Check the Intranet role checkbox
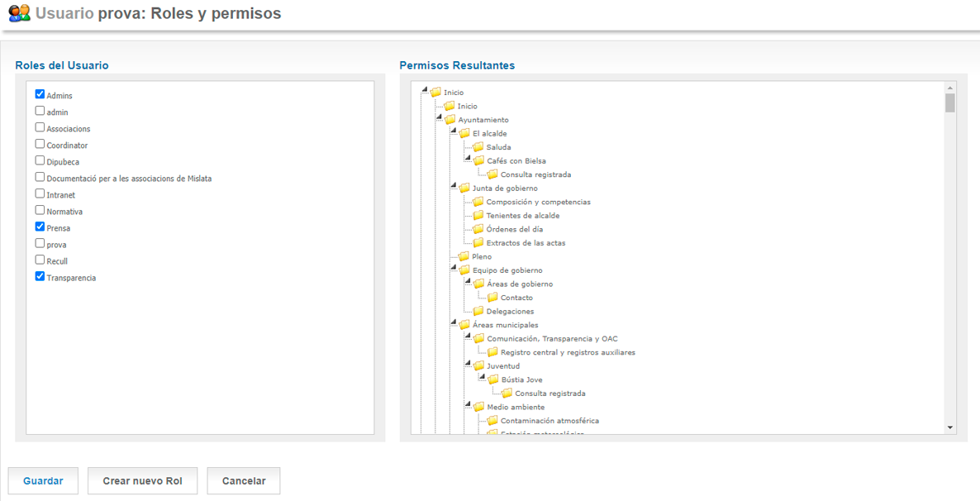 tap(40, 193)
